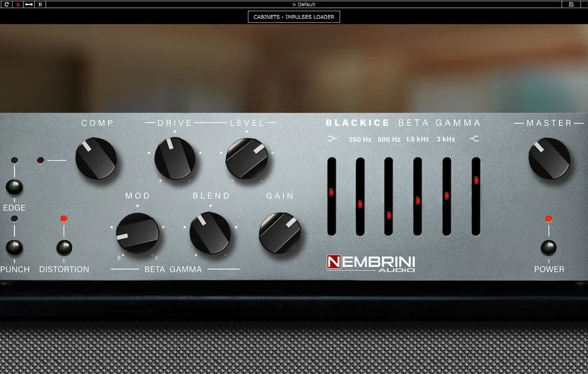Click the 250 Hz EQ slider handle
The width and height of the screenshot is (588, 374).
[x=360, y=204]
